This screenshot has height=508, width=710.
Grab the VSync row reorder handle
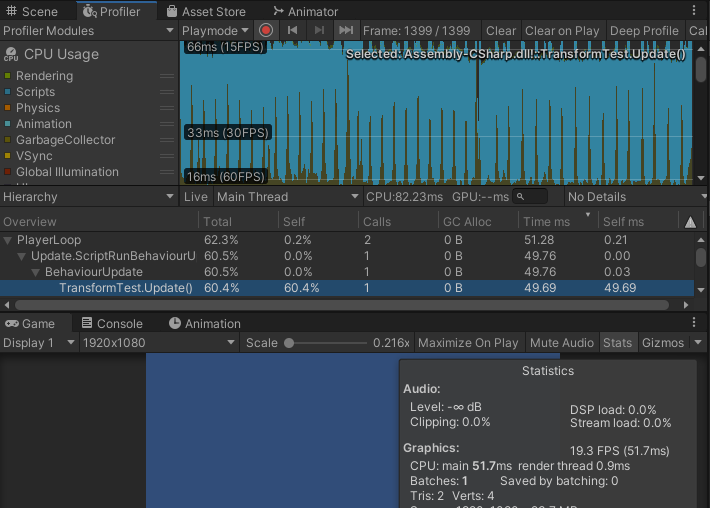(x=167, y=156)
